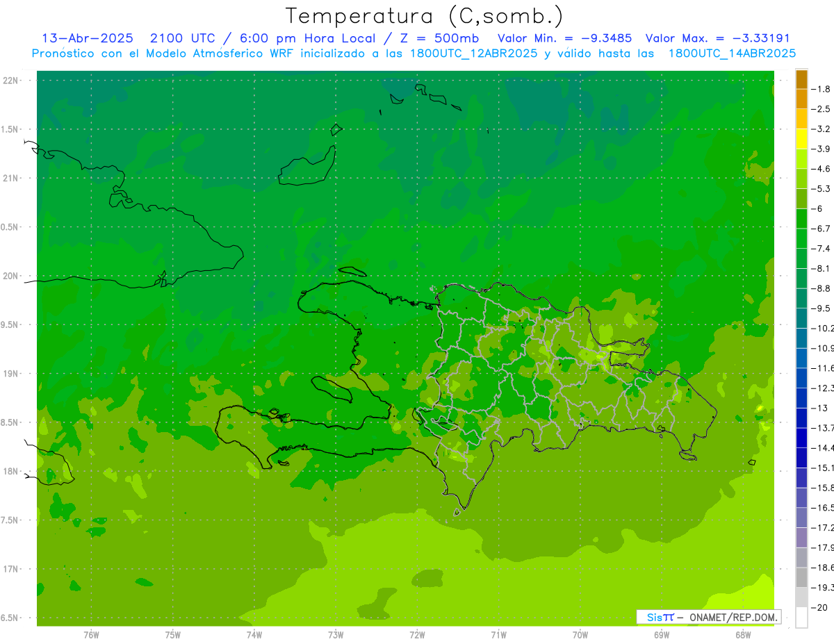The width and height of the screenshot is (834, 644).
Task: Click the '69W' longitude label
Action: pyautogui.click(x=662, y=635)
